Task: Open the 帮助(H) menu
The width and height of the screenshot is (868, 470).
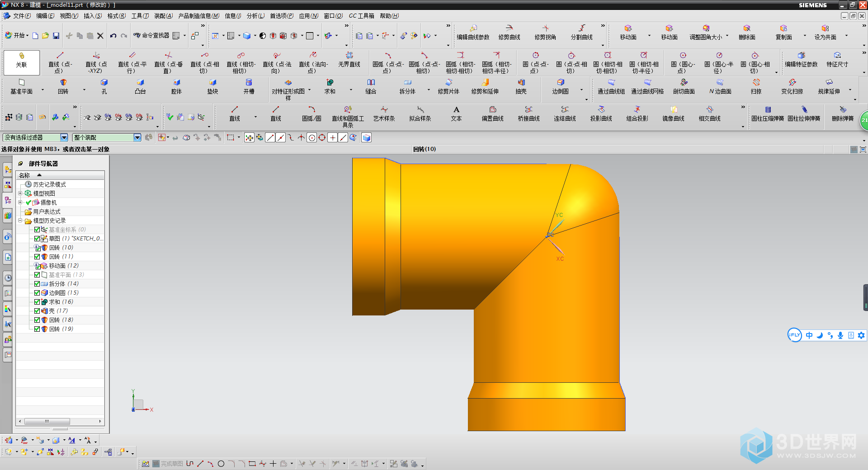Action: pos(389,16)
